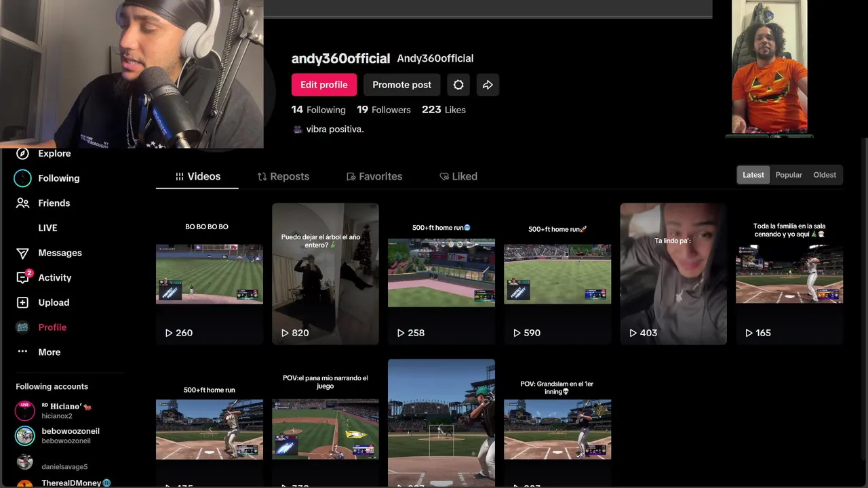Click the share profile arrow icon
Image resolution: width=868 pixels, height=488 pixels.
click(488, 85)
